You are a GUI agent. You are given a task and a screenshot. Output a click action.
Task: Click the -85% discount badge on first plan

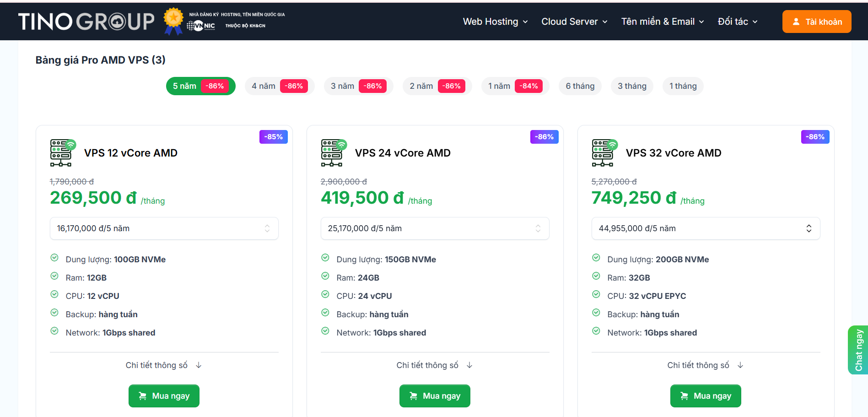pos(273,137)
